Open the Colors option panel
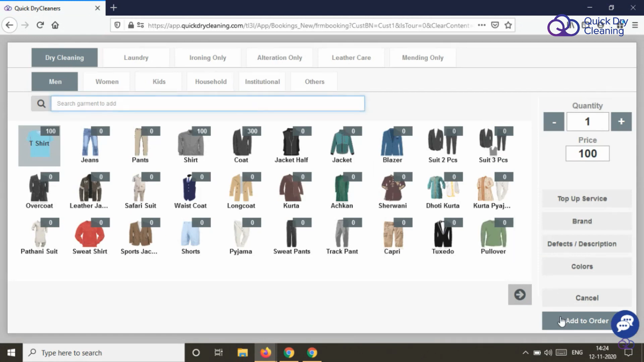644x362 pixels. click(x=582, y=266)
